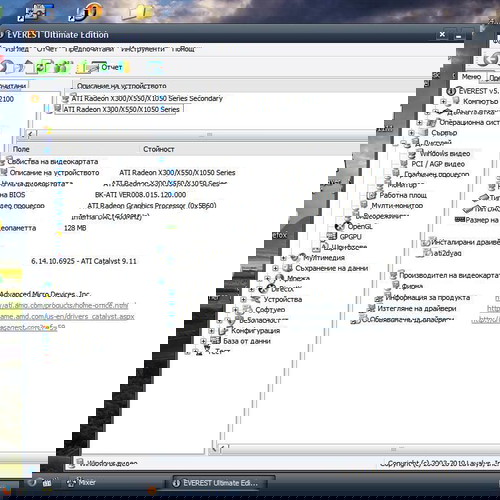Expand the Софтуер node
The height and width of the screenshot is (500, 500).
pyautogui.click(x=235, y=310)
